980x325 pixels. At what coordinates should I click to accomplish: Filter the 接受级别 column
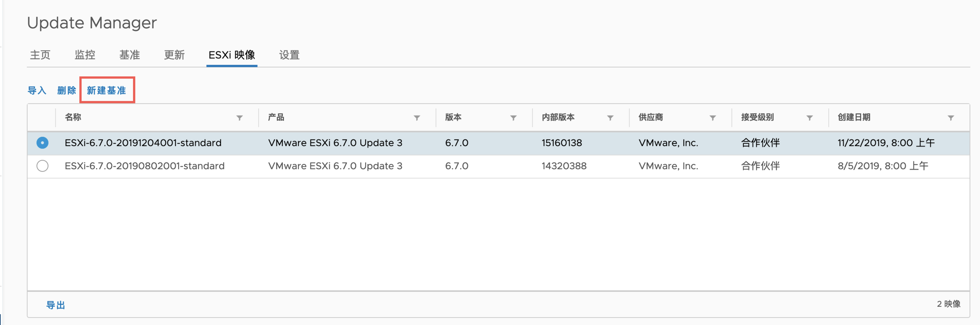point(810,118)
